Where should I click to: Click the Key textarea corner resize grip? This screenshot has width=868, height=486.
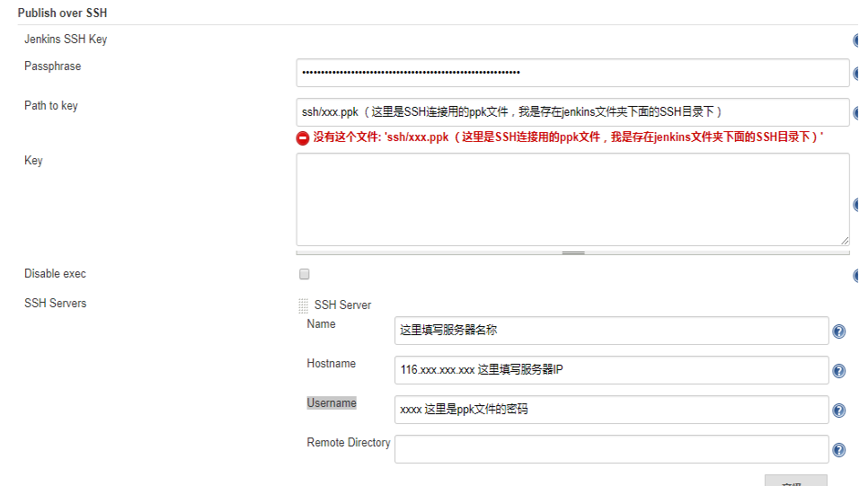845,241
